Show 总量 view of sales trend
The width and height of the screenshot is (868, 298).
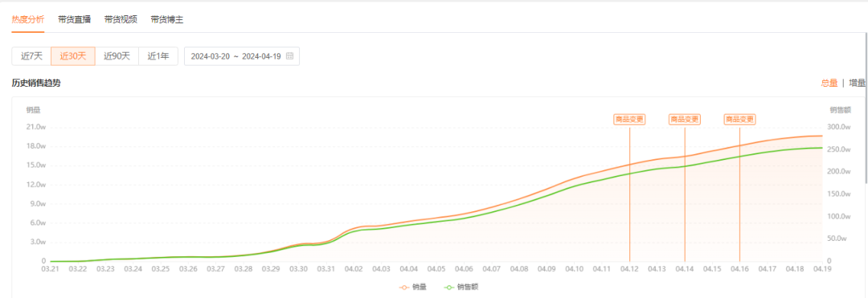(x=829, y=83)
